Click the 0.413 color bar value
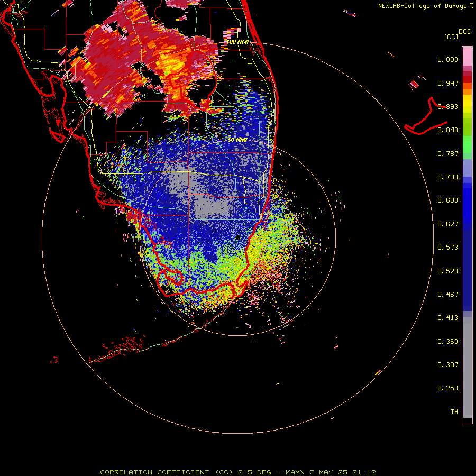Viewport: 476px width, 476px height. tap(448, 318)
